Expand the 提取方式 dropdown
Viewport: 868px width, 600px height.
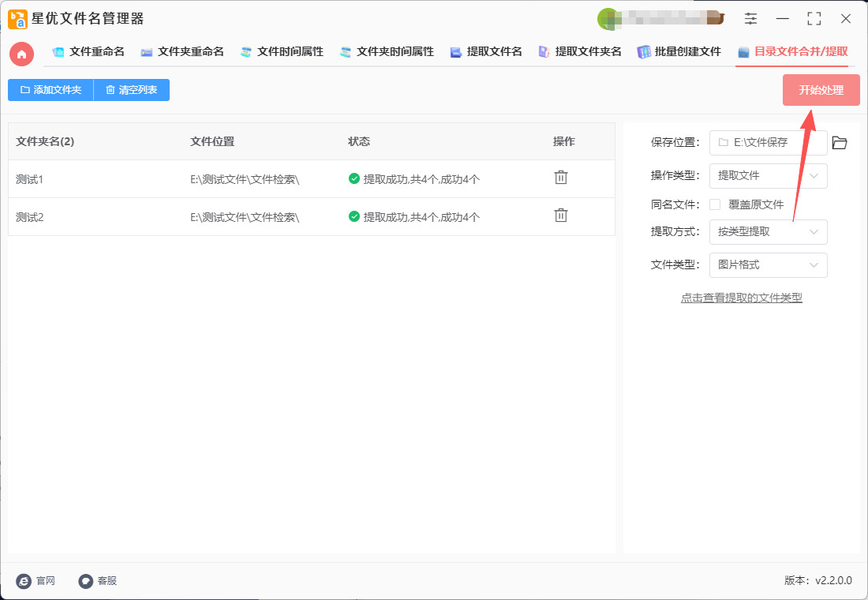click(768, 232)
